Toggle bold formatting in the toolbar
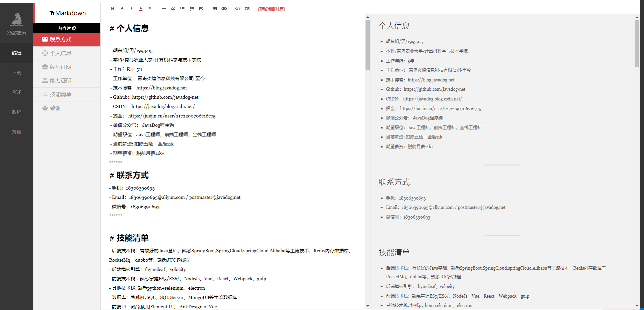644x310 pixels. pos(122,9)
